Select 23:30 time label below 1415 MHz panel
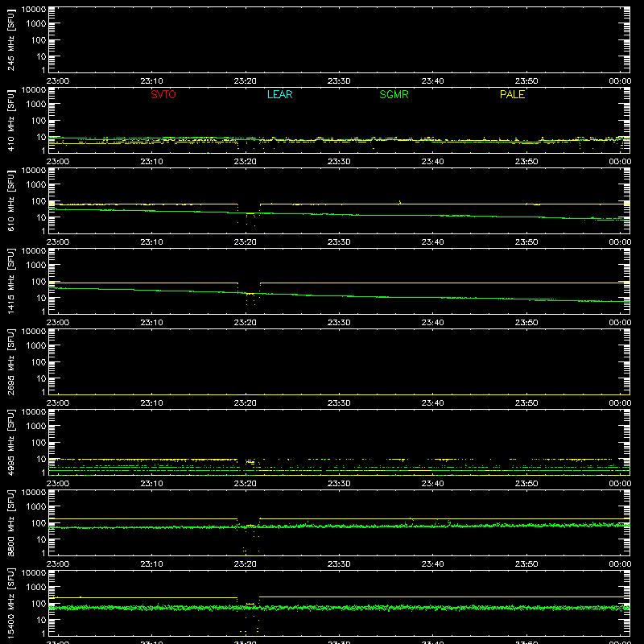 point(339,323)
